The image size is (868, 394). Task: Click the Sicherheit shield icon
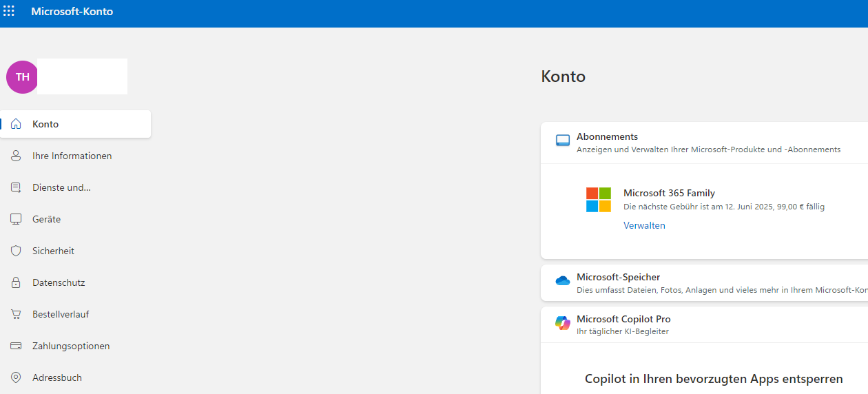click(16, 251)
